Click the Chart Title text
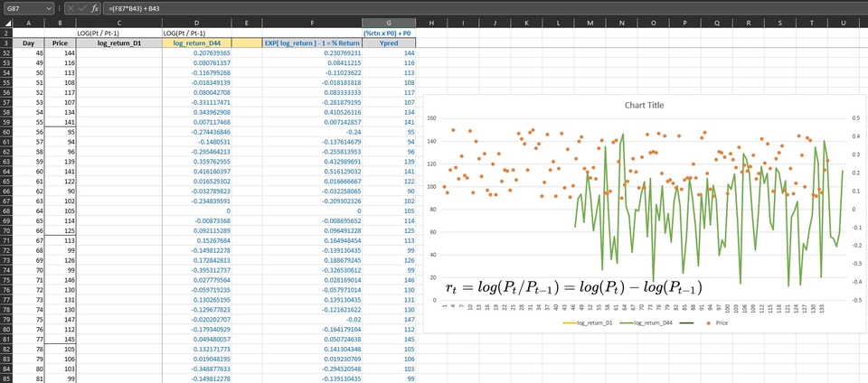 pyautogui.click(x=644, y=105)
